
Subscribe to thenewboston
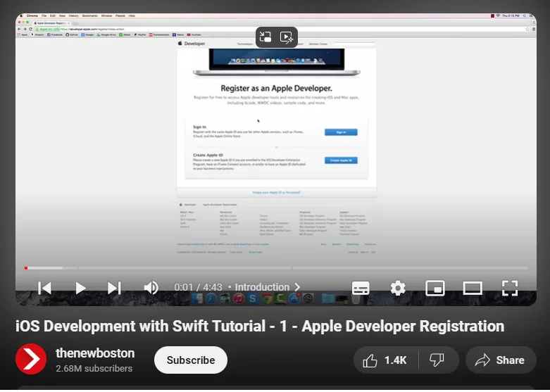point(191,360)
